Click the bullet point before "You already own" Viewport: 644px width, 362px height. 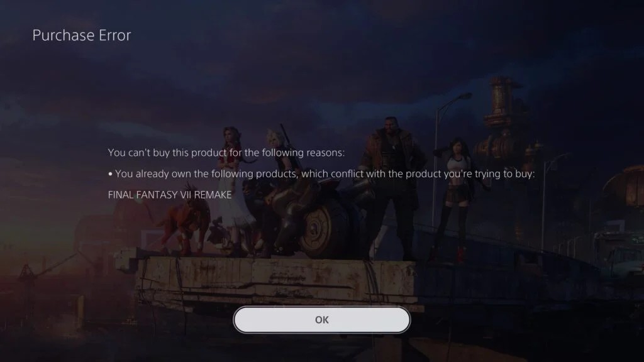point(110,175)
